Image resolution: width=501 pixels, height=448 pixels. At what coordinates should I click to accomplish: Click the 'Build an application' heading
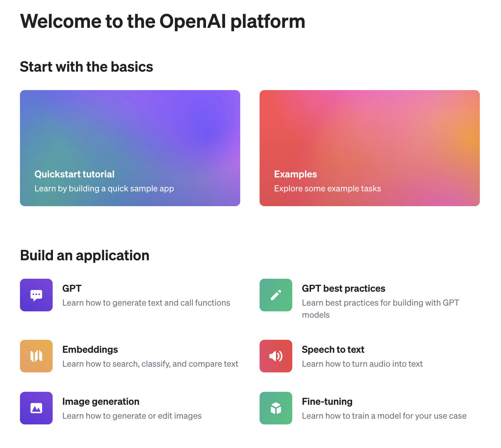85,255
